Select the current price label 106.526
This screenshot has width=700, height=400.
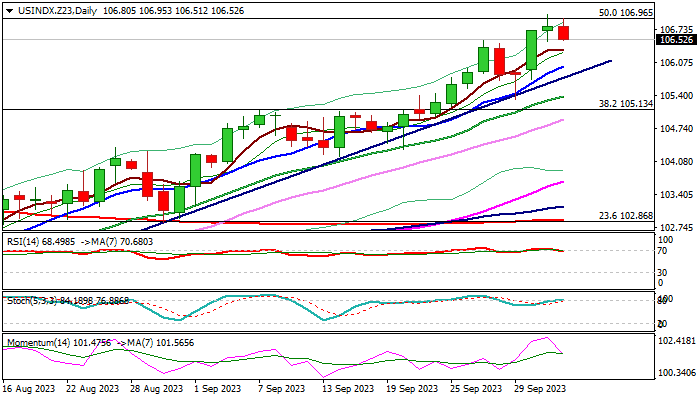click(675, 40)
